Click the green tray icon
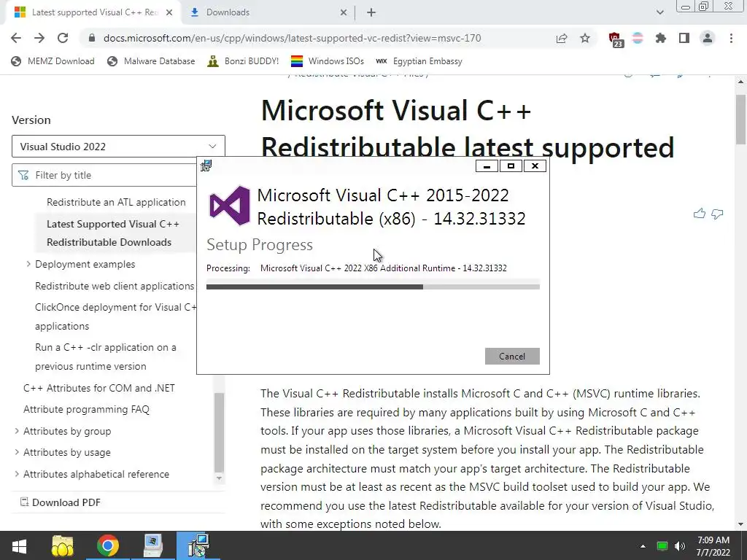Image resolution: width=747 pixels, height=560 pixels. (x=662, y=546)
